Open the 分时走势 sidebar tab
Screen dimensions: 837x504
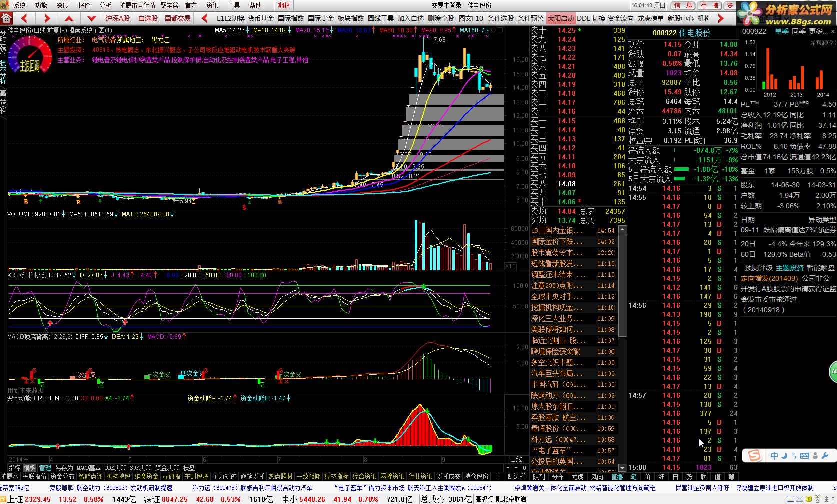[x=3, y=41]
